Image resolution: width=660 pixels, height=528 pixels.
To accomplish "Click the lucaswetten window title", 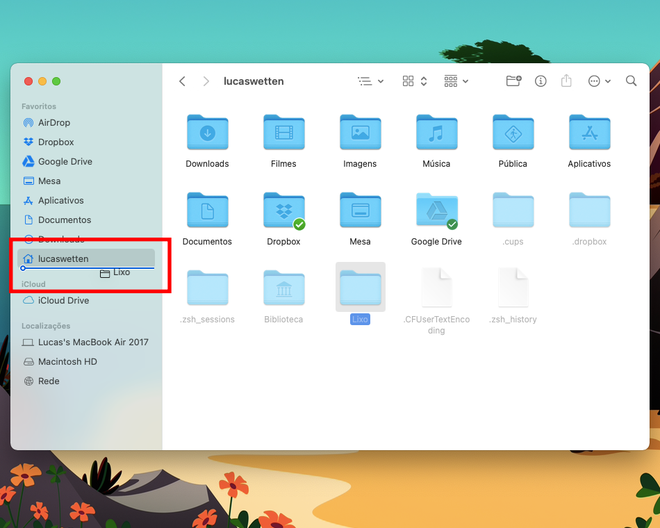I will coord(253,81).
